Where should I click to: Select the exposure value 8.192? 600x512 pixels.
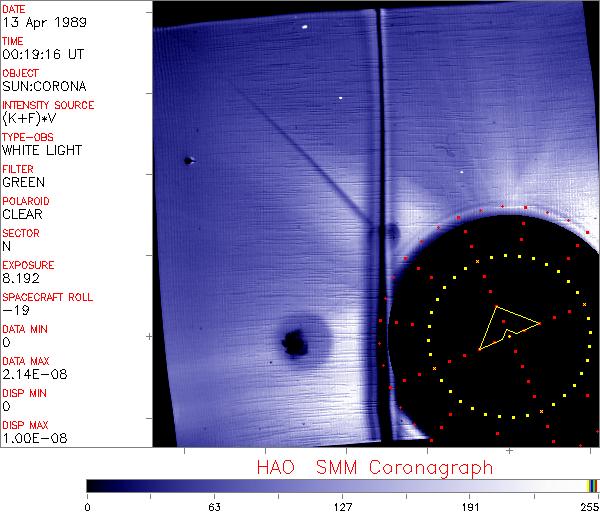tap(21, 278)
